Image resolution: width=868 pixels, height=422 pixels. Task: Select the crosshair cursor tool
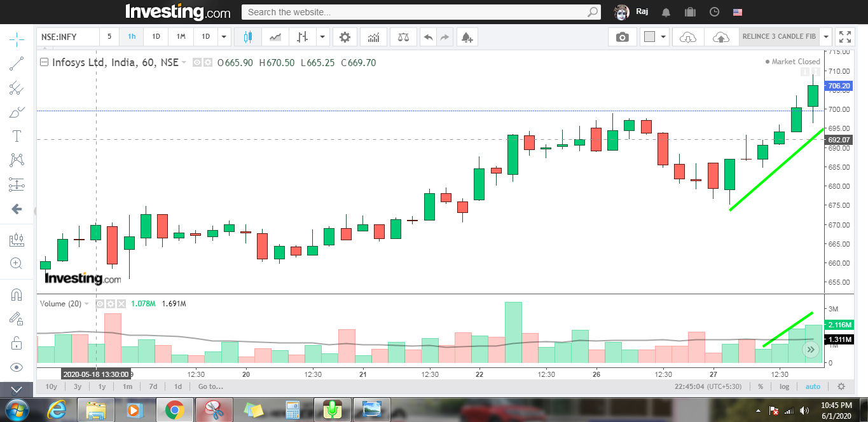click(17, 39)
